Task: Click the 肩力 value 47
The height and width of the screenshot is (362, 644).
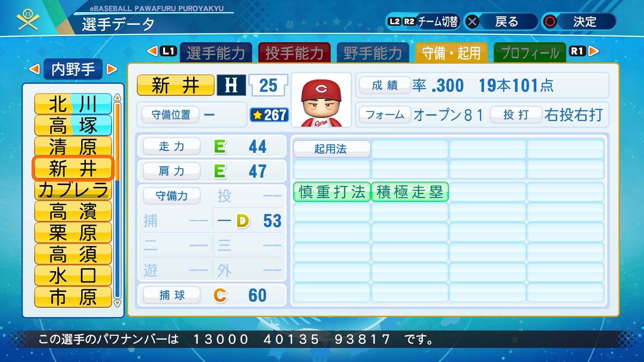Action: click(258, 171)
